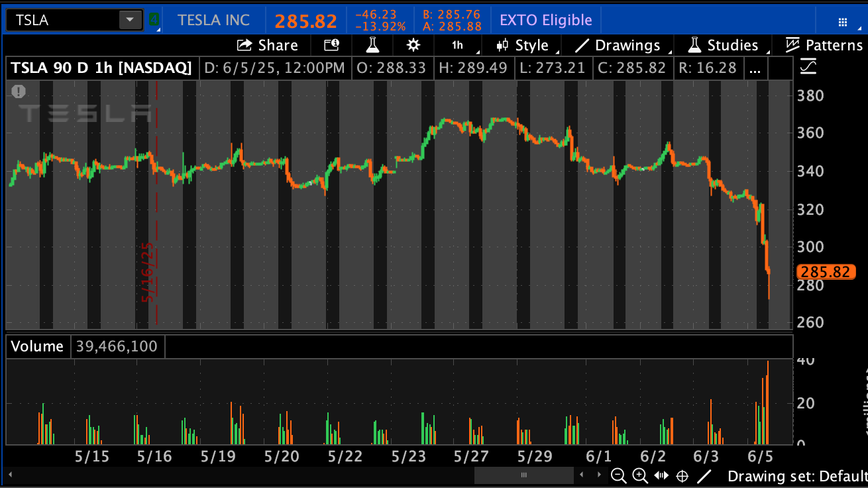Click the scroll arrow at bottom left corner
Viewport: 868px width, 488px height.
point(11,475)
